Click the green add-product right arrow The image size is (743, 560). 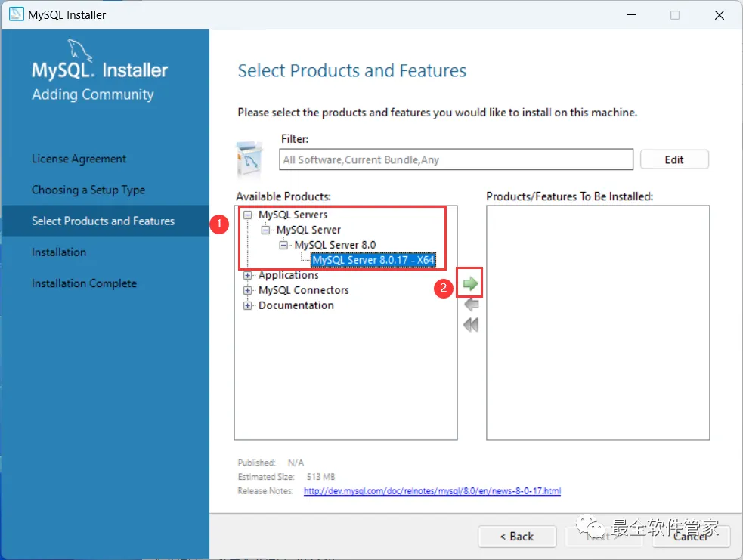click(x=470, y=283)
